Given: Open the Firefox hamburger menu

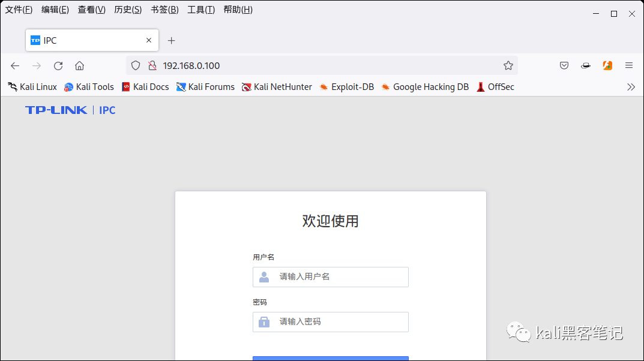Looking at the screenshot, I should (629, 65).
